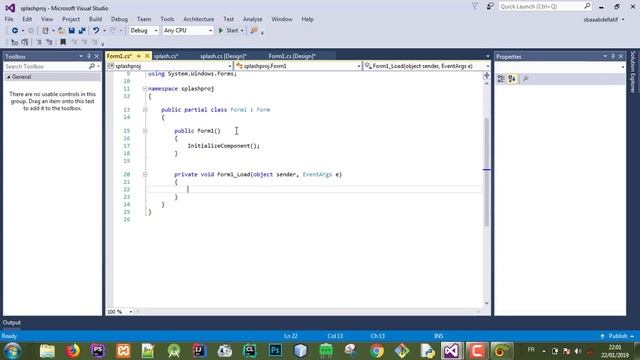Viewport: 640px width, 360px height.
Task: Collapse the namespace splashproj code block
Action: tap(145, 89)
